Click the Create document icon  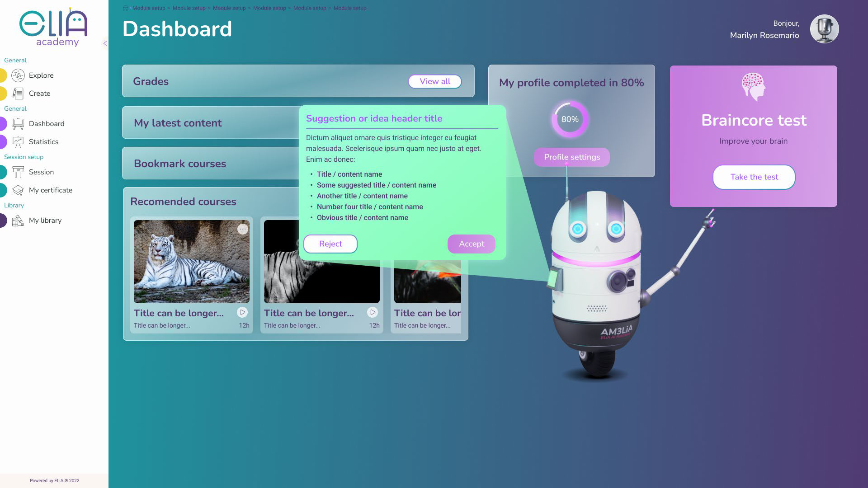(x=18, y=94)
